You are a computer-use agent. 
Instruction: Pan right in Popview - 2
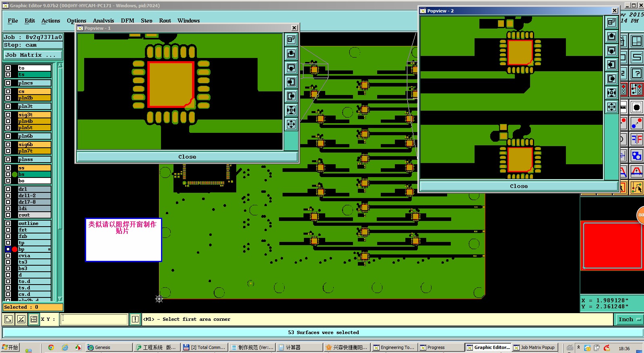(611, 79)
